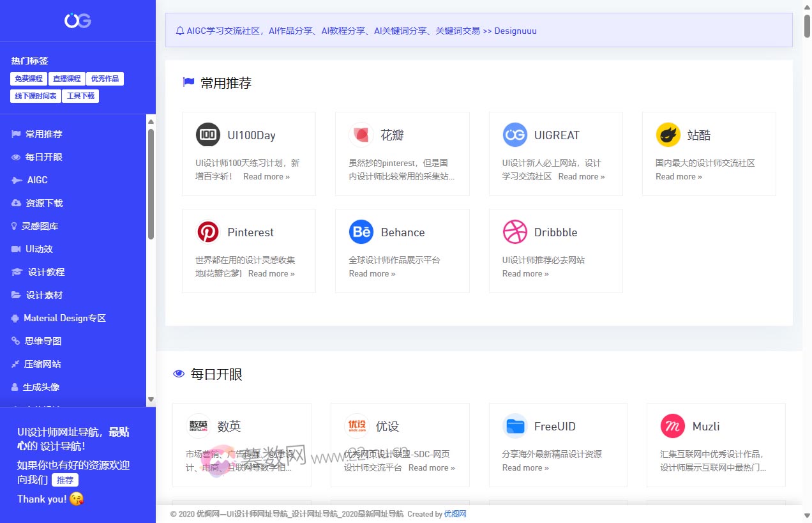Screen dimensions: 812x523
Task: Click the Behance logo icon
Action: coord(361,232)
